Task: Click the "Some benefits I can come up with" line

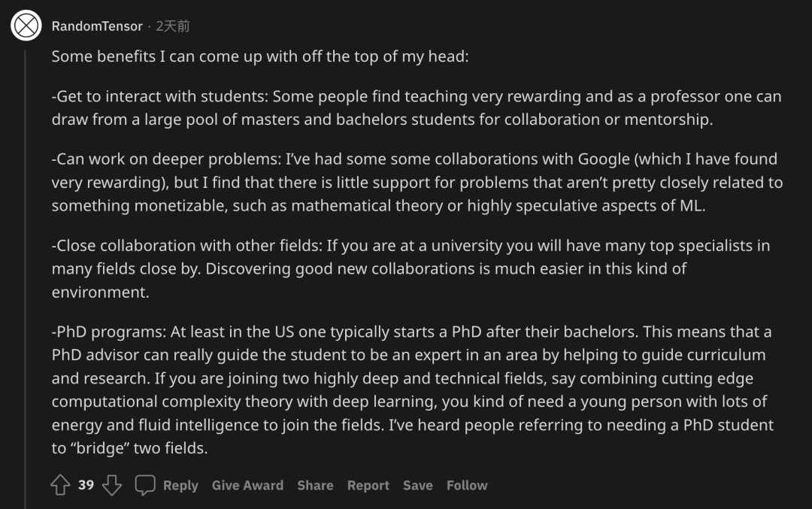Action: click(259, 57)
